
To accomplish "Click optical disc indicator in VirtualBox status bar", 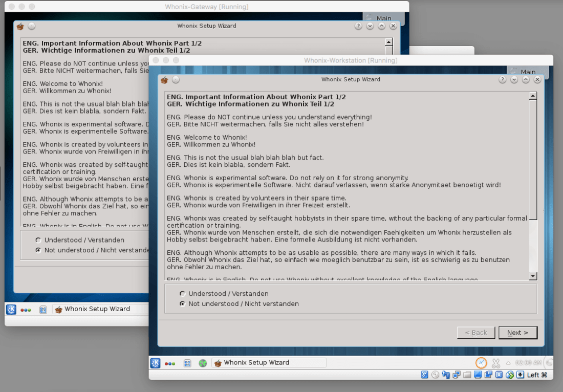I will click(435, 375).
